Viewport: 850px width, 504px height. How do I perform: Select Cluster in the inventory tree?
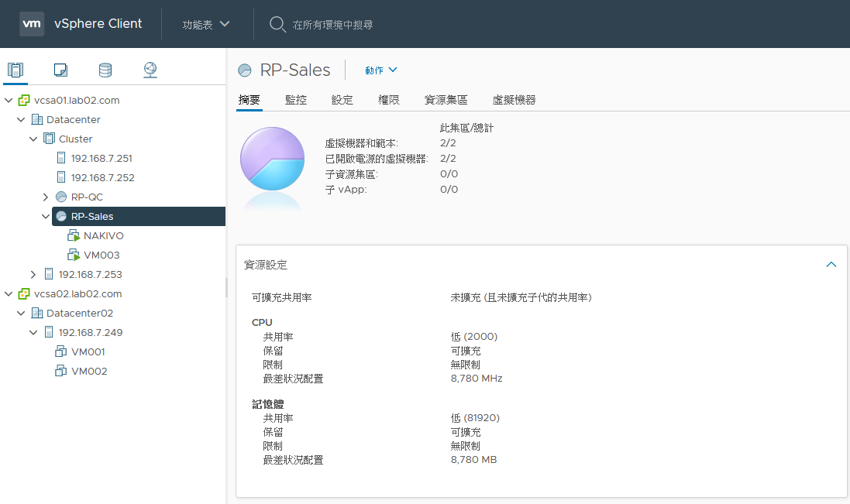75,139
